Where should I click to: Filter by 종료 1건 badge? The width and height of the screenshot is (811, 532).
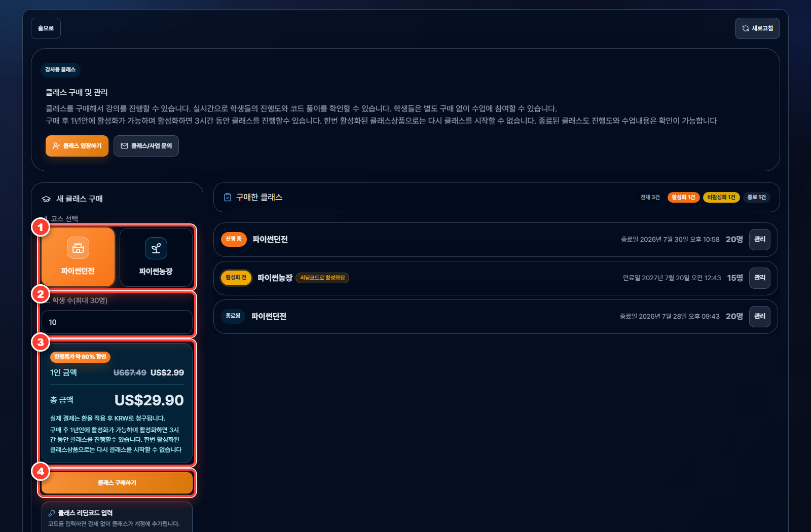(x=757, y=197)
